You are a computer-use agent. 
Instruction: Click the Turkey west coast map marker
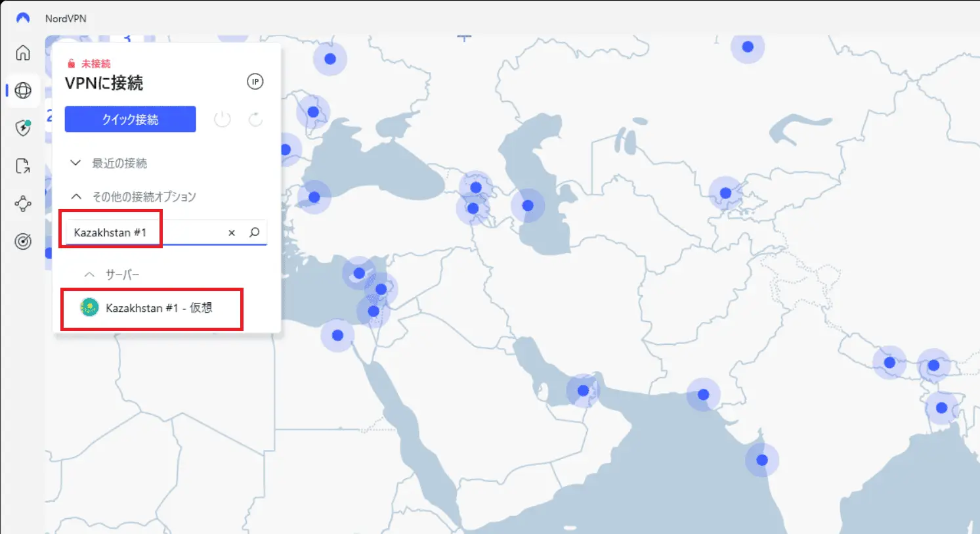[x=314, y=197]
